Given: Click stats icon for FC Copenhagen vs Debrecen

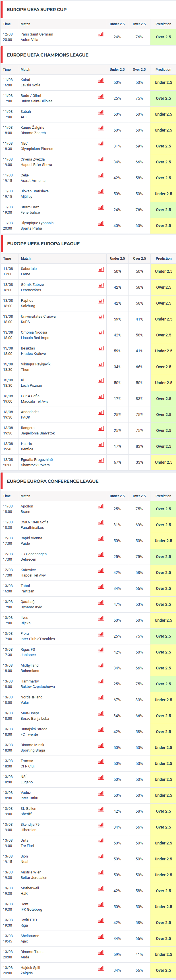Looking at the screenshot, I should [x=101, y=555].
